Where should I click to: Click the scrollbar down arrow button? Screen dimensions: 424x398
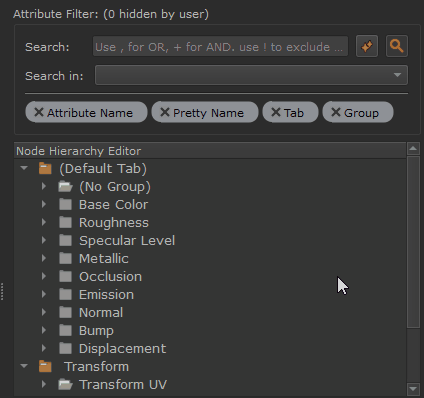pyautogui.click(x=413, y=389)
